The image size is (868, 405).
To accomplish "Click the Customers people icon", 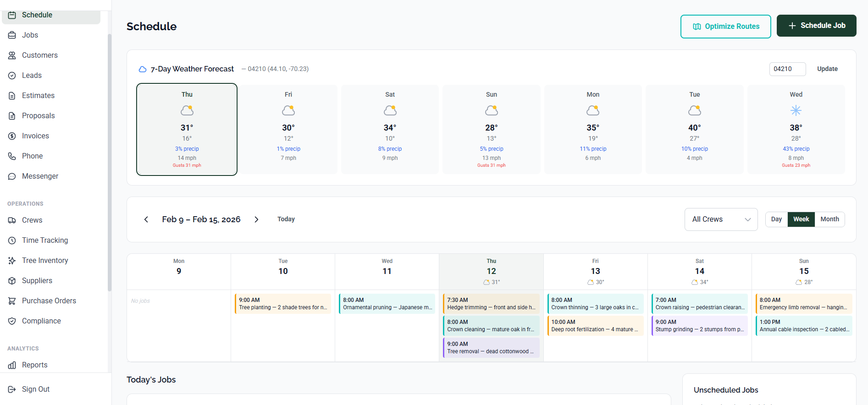I will (12, 55).
